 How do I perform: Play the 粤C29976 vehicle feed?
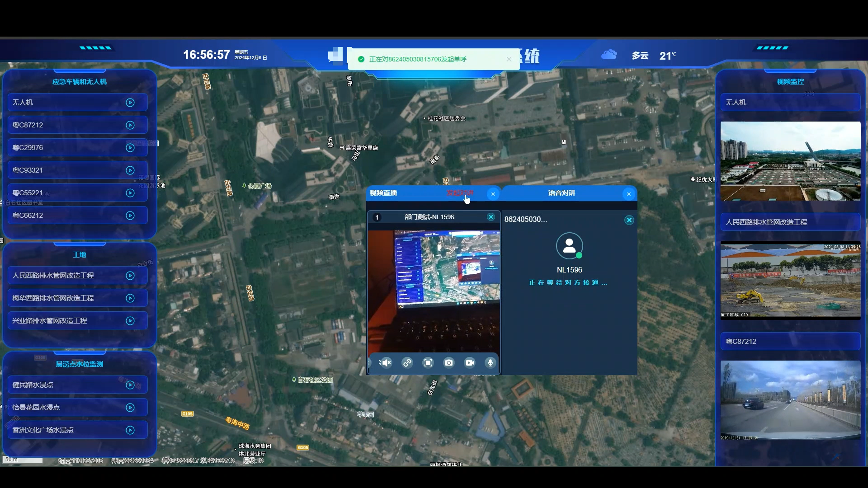pyautogui.click(x=130, y=148)
